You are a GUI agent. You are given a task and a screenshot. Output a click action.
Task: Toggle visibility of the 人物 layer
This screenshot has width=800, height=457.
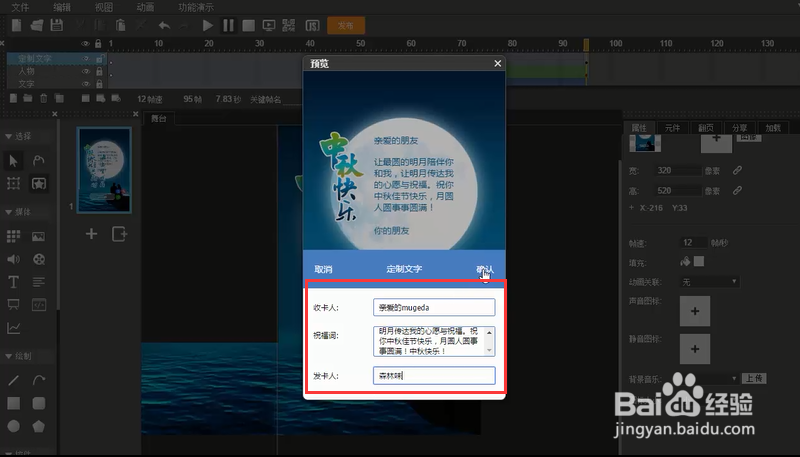[86, 71]
